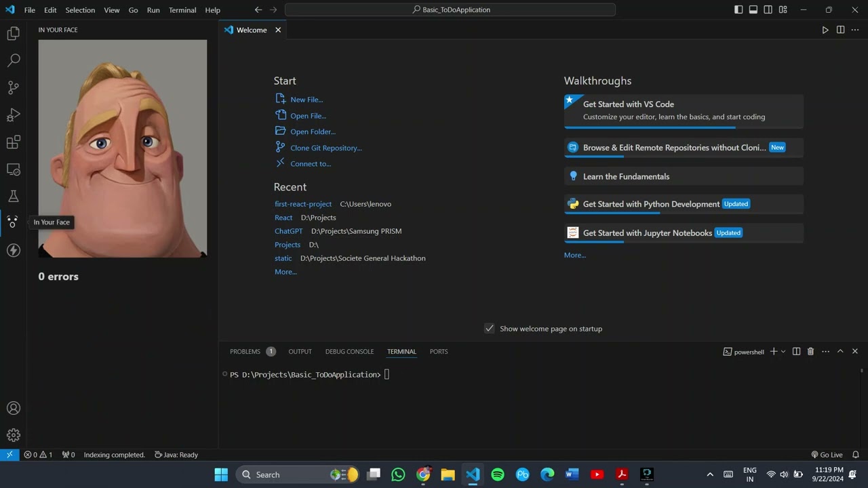Close the Welcome tab
The height and width of the screenshot is (488, 868).
(278, 30)
